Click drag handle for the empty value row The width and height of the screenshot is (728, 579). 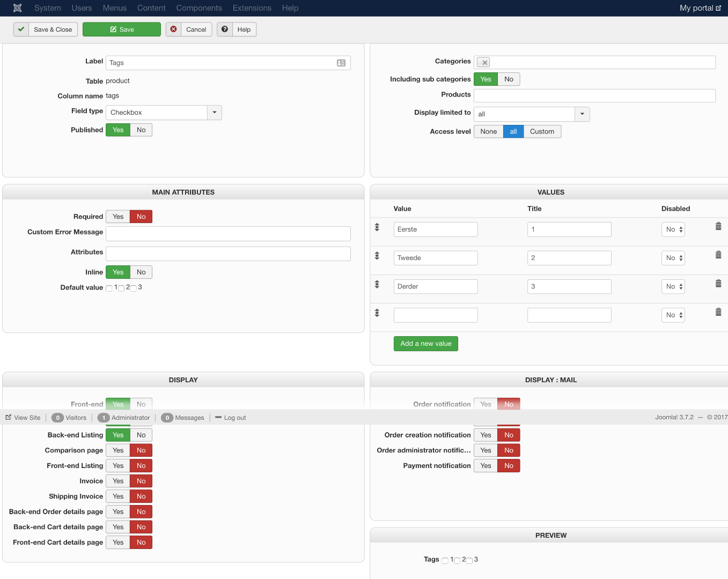click(x=377, y=313)
